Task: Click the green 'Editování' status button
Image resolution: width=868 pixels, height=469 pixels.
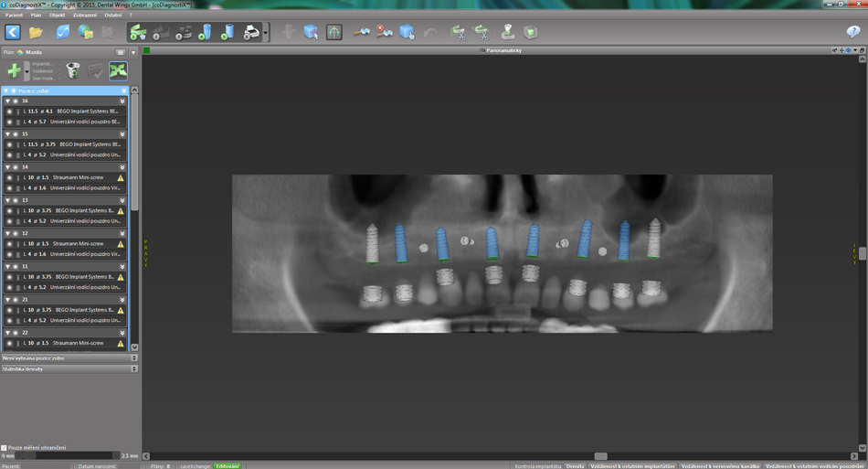Action: tap(227, 465)
